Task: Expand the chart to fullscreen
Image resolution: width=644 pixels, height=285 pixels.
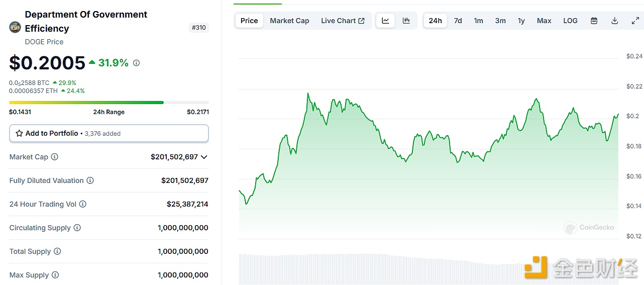Action: pos(635,21)
